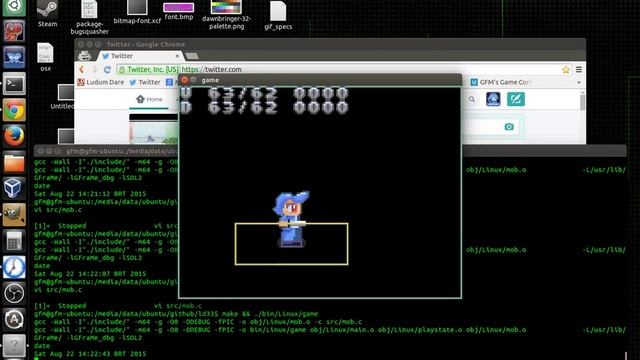The width and height of the screenshot is (640, 360).
Task: Open the osx desktop file
Action: pyautogui.click(x=45, y=57)
